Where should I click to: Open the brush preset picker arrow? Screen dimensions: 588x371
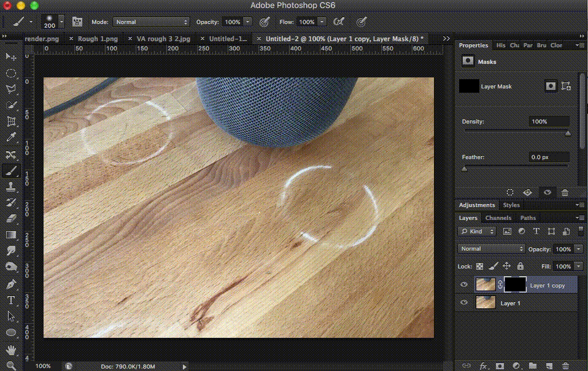point(61,21)
